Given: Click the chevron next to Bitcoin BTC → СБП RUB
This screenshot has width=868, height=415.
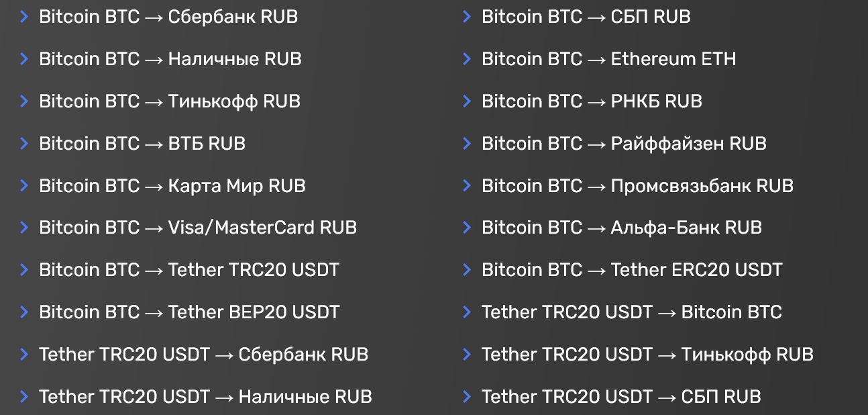Looking at the screenshot, I should point(466,16).
